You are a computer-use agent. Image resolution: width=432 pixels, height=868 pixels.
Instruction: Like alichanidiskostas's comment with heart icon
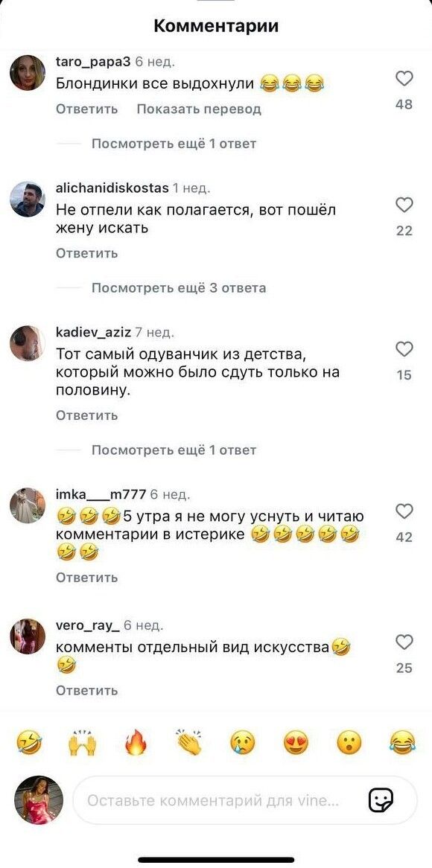tap(405, 205)
